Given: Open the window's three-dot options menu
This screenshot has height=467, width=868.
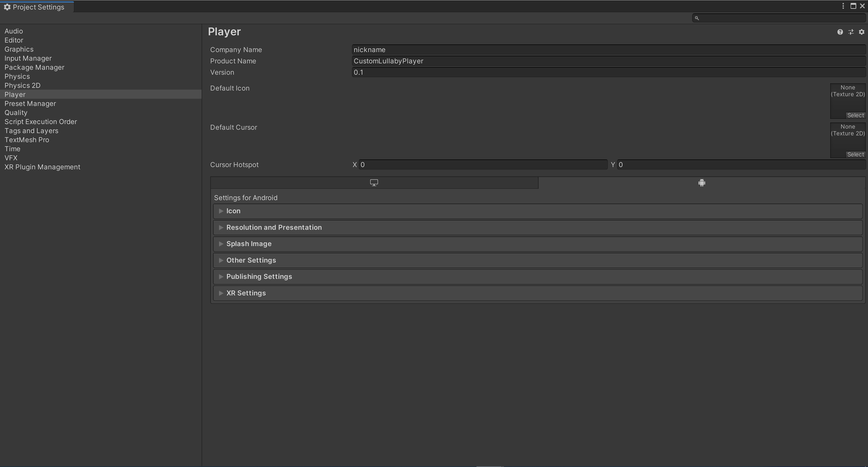Looking at the screenshot, I should coord(843,6).
